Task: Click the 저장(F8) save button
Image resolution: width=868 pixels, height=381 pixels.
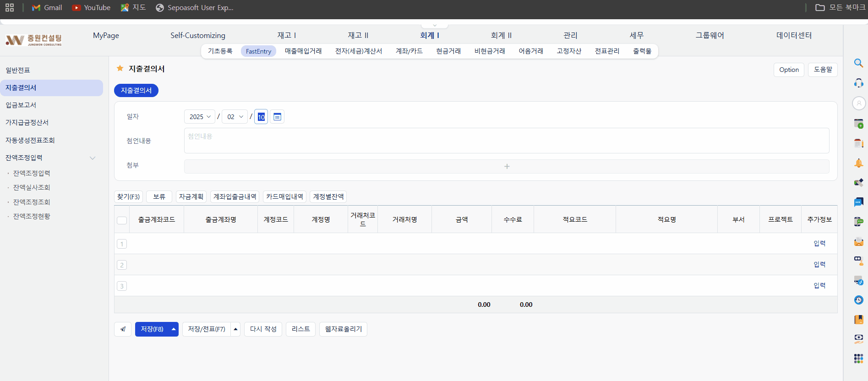Action: (x=152, y=329)
